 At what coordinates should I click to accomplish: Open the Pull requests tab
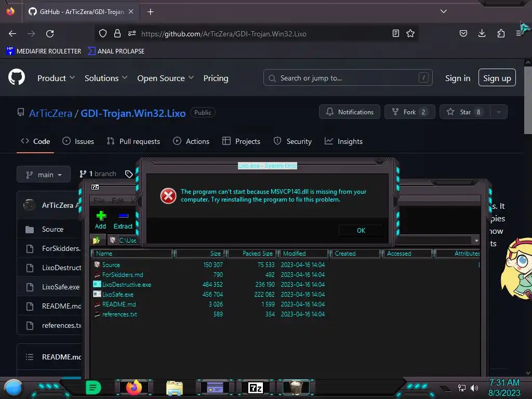(134, 141)
